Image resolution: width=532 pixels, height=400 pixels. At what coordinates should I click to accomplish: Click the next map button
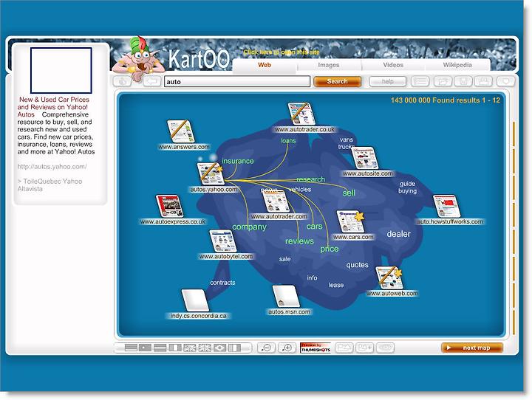coord(472,348)
